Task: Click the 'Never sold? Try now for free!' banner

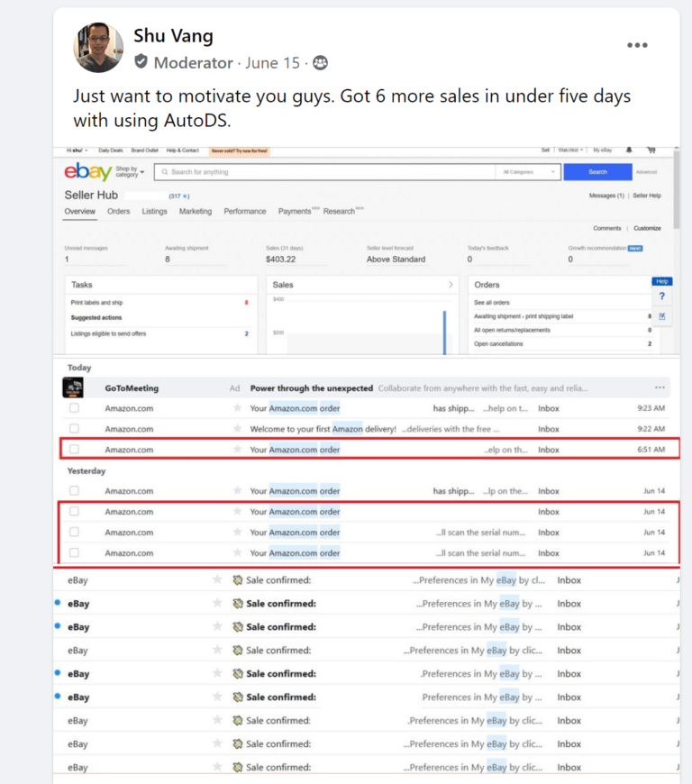Action: [240, 150]
